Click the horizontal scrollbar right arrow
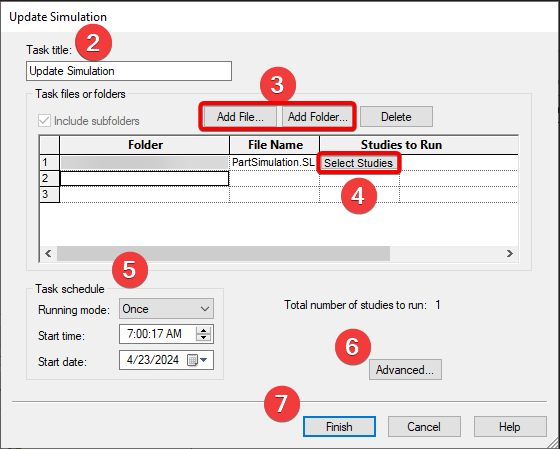 pyautogui.click(x=510, y=253)
